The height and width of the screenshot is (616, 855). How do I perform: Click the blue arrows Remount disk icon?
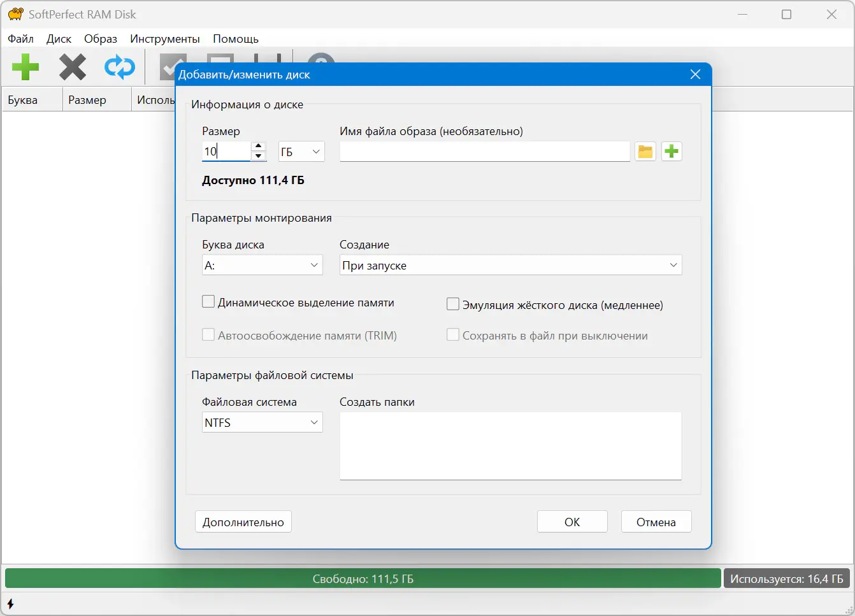[120, 67]
